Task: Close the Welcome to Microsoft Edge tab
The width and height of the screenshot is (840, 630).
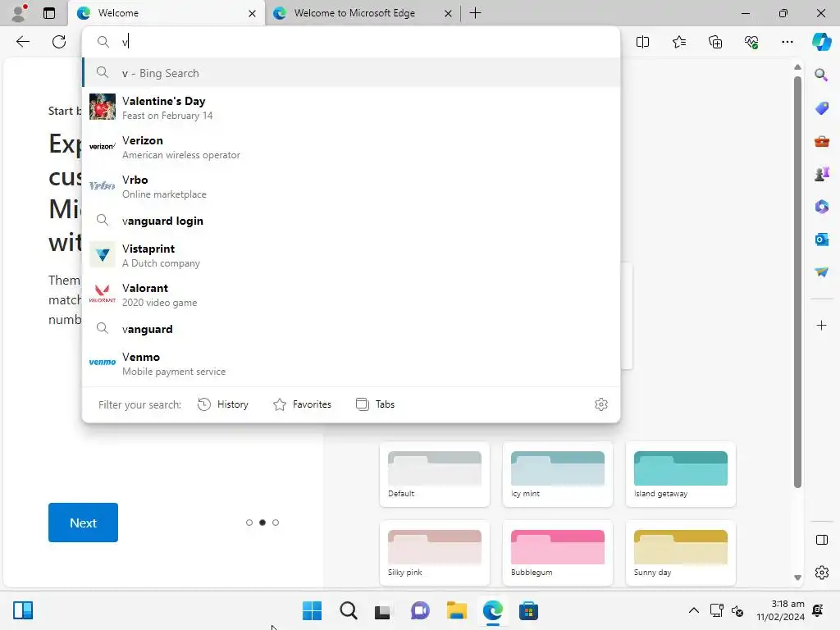Action: point(448,13)
